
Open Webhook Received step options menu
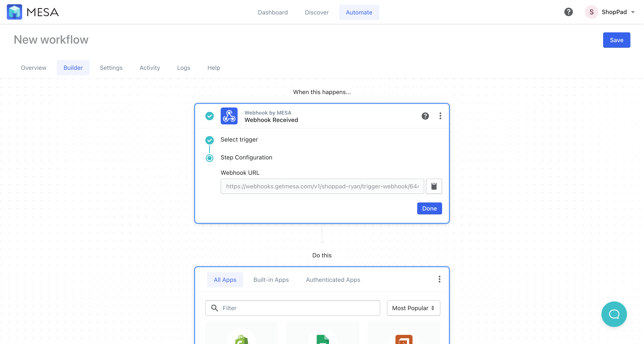(440, 116)
